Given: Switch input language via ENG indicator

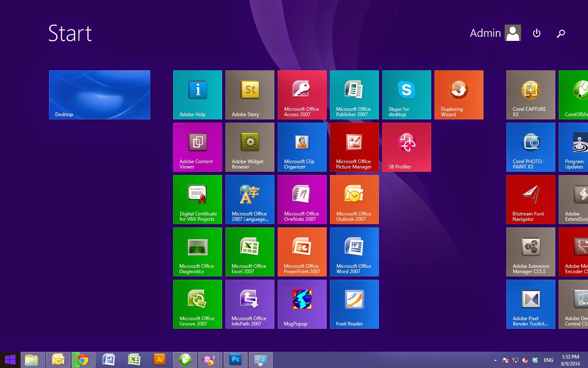Looking at the screenshot, I should [548, 360].
